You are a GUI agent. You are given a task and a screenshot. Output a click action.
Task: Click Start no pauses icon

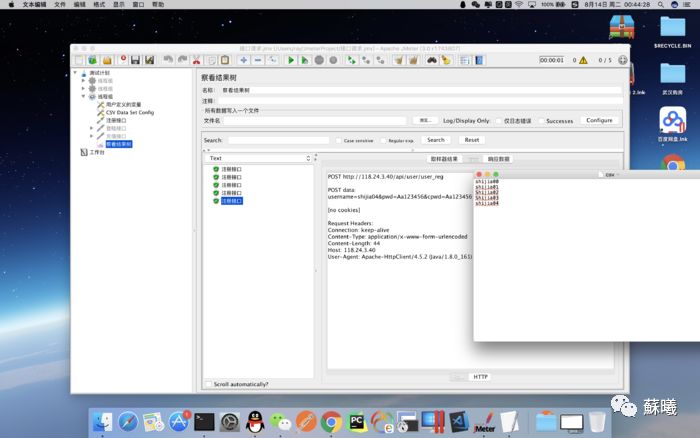pyautogui.click(x=305, y=60)
